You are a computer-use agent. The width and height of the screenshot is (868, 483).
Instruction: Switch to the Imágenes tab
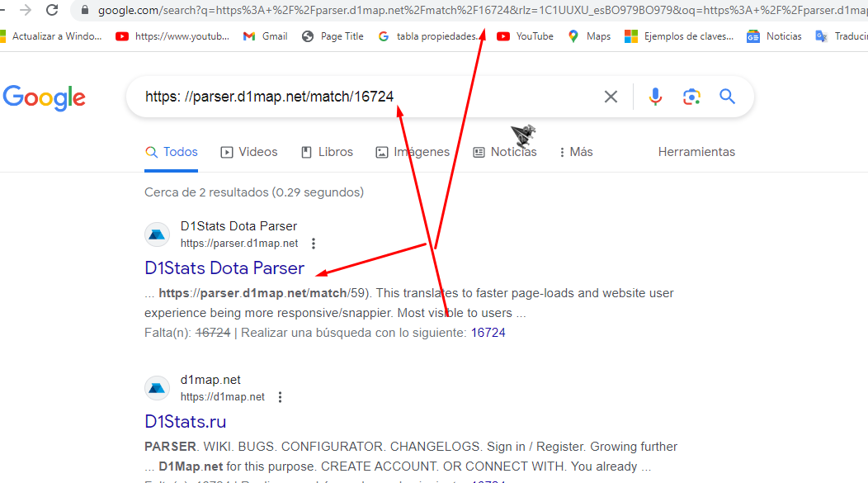413,152
